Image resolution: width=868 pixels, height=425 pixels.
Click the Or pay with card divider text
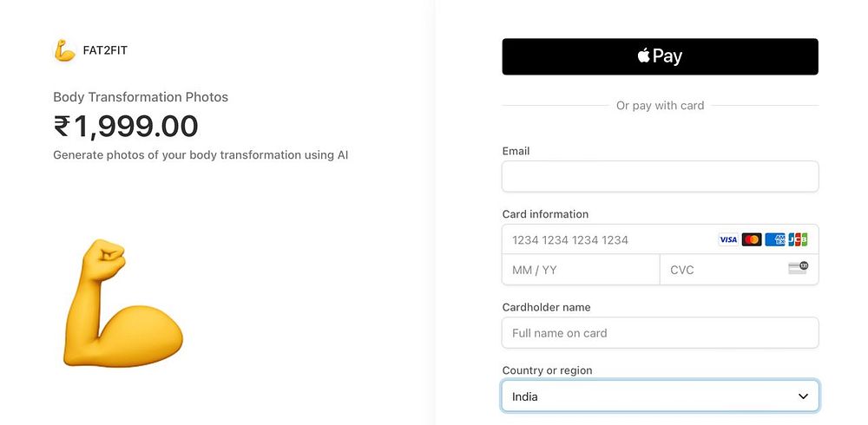click(660, 106)
